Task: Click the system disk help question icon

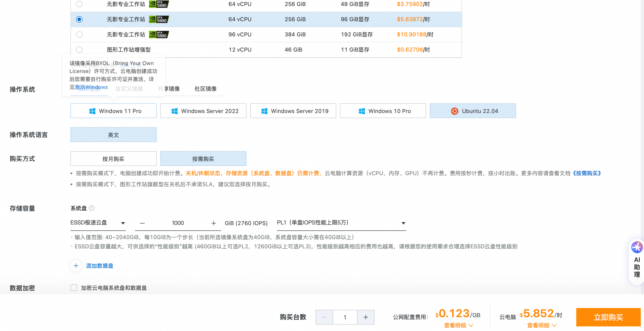Action: [x=92, y=208]
